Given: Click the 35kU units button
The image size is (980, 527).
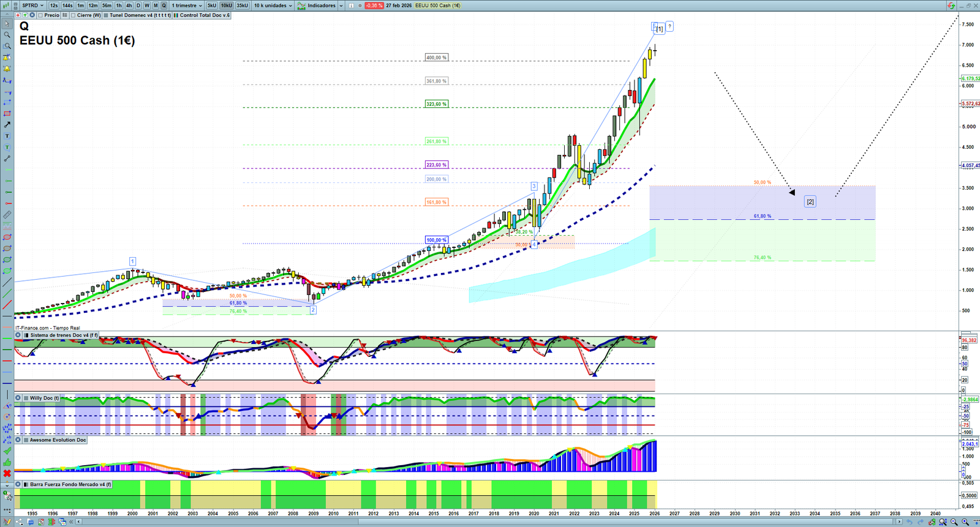Looking at the screenshot, I should [243, 6].
